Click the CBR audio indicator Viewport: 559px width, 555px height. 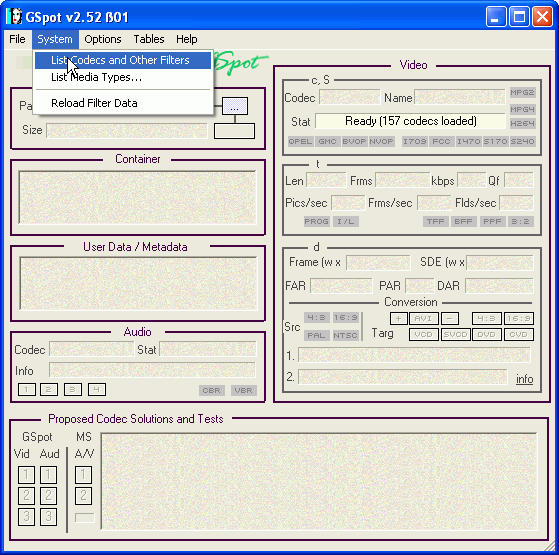pyautogui.click(x=212, y=391)
